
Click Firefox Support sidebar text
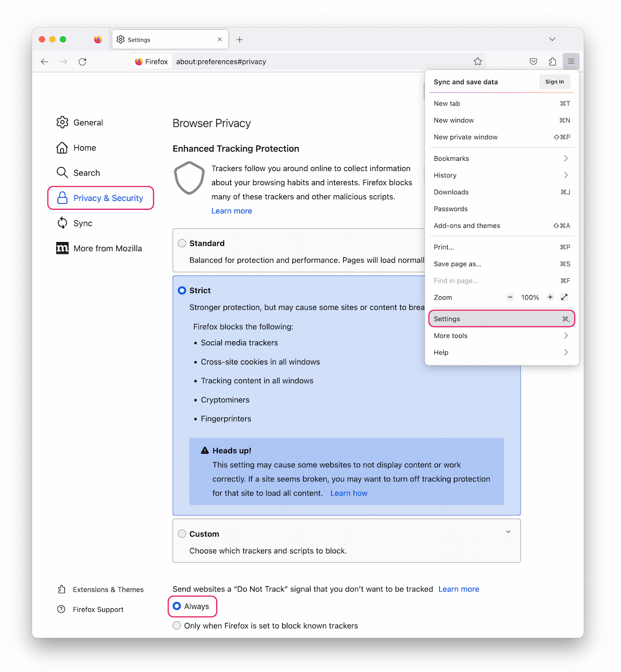pos(98,609)
